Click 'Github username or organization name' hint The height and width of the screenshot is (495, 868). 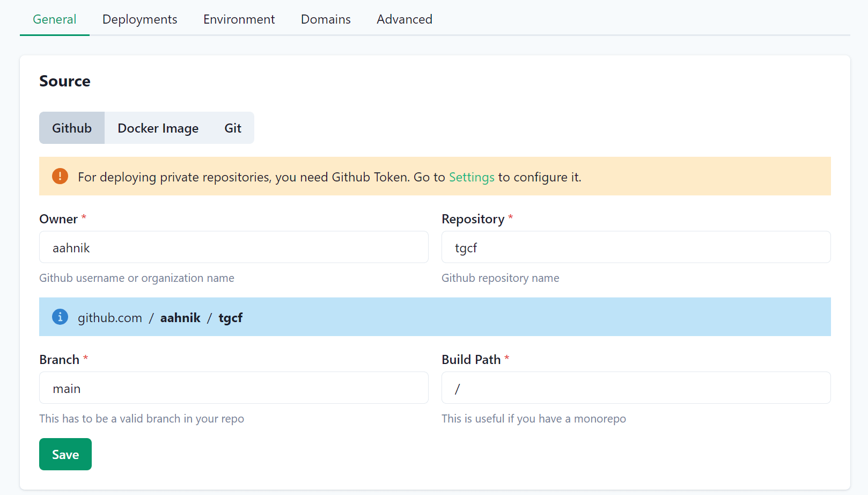(137, 278)
